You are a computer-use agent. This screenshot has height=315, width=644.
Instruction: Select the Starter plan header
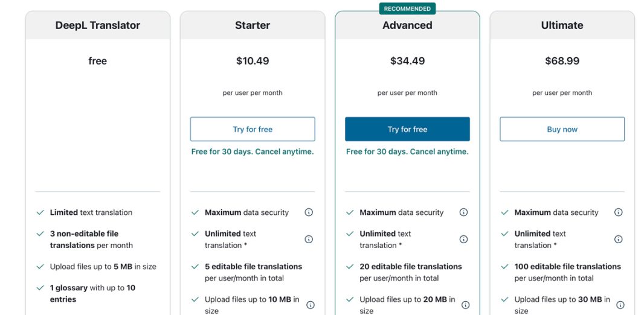pyautogui.click(x=253, y=25)
